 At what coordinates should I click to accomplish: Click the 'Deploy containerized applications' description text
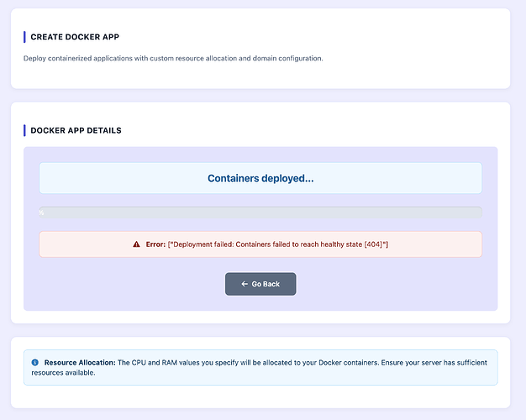coord(173,58)
